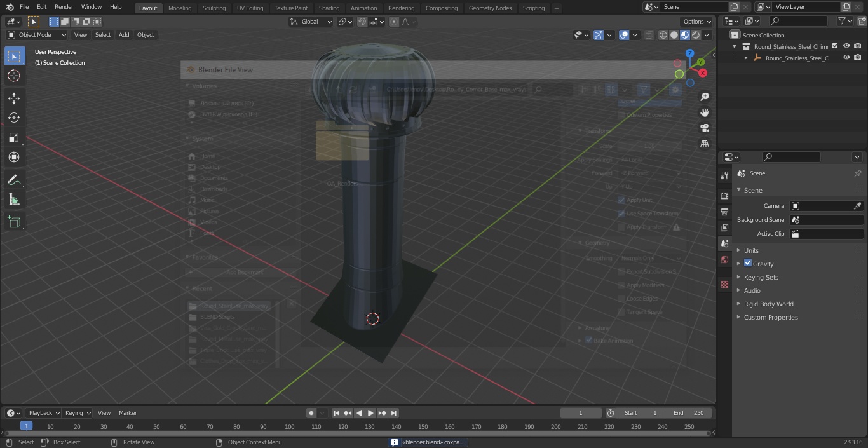Toggle viewport gizmos display
Screen dimensions: 868x448
pyautogui.click(x=599, y=35)
